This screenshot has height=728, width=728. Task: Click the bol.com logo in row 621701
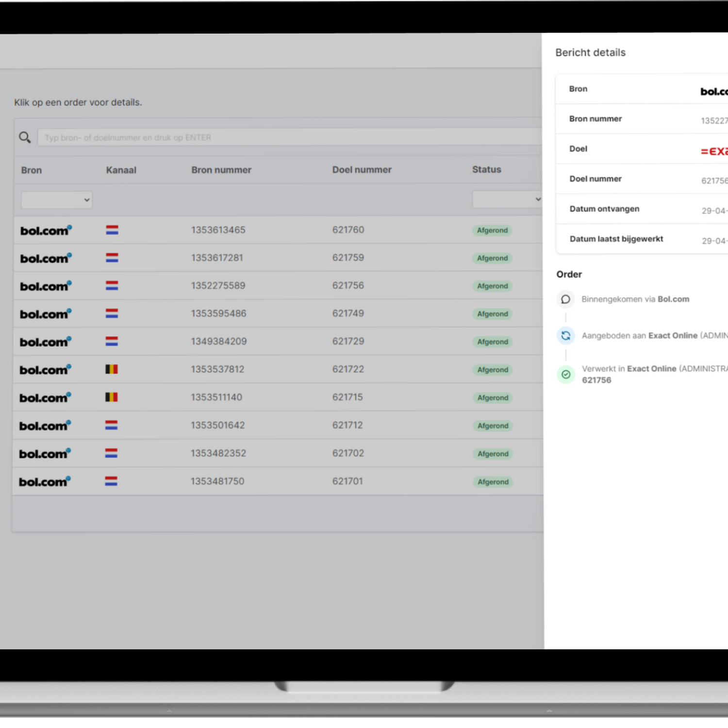[45, 481]
